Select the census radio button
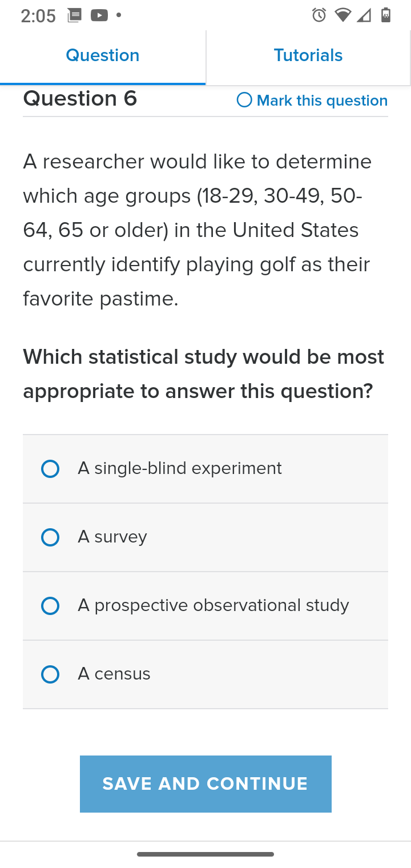The image size is (411, 868). (x=50, y=674)
